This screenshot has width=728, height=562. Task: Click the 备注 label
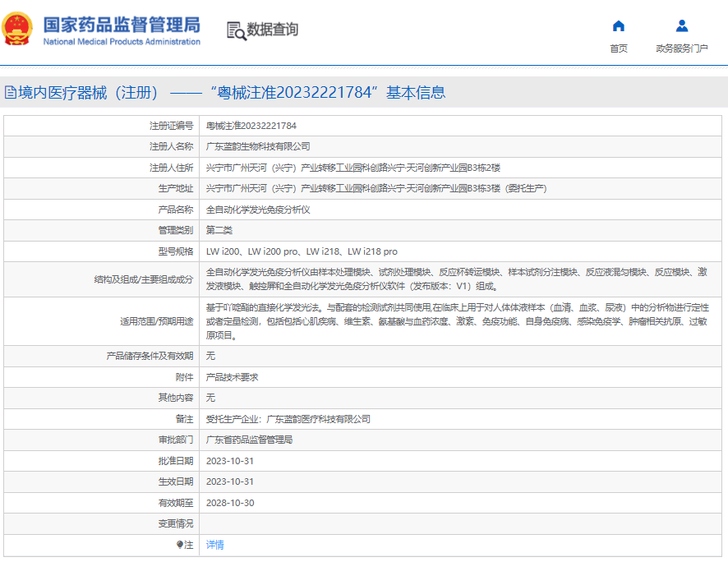click(x=184, y=419)
